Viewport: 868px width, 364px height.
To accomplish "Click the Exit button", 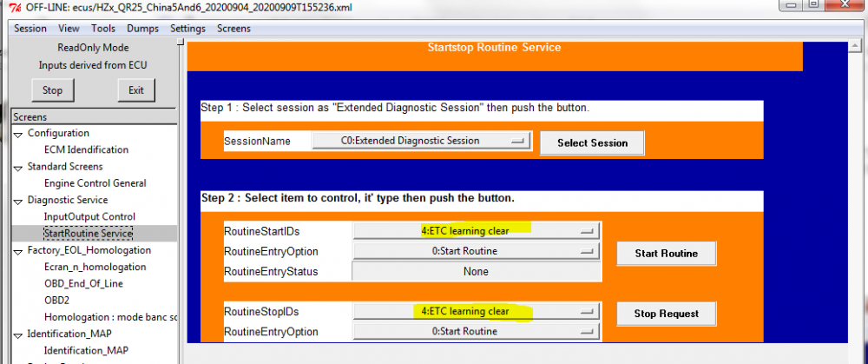I will click(136, 89).
